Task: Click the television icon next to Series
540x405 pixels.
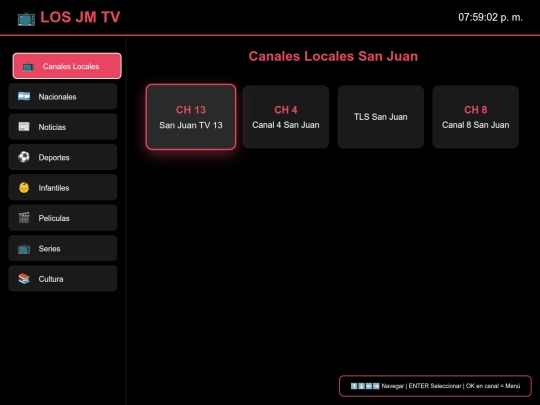Action: (24, 248)
